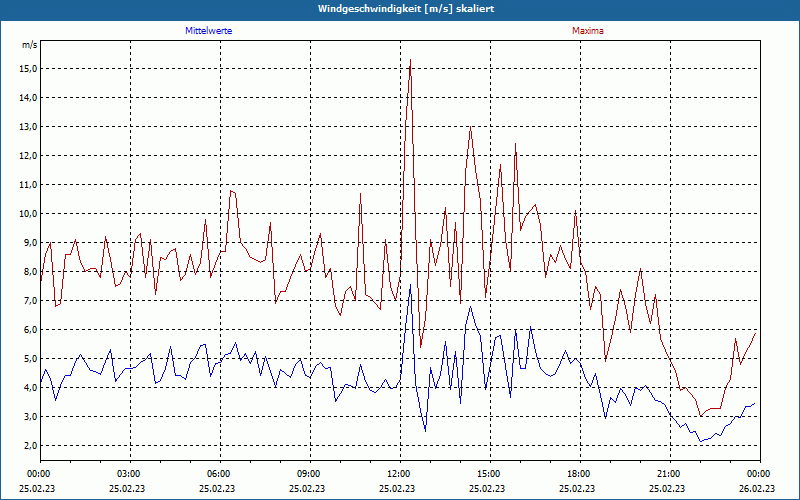Screen dimensions: 800x500
Task: Click the 8,0 y-axis value
Action: pyautogui.click(x=30, y=272)
